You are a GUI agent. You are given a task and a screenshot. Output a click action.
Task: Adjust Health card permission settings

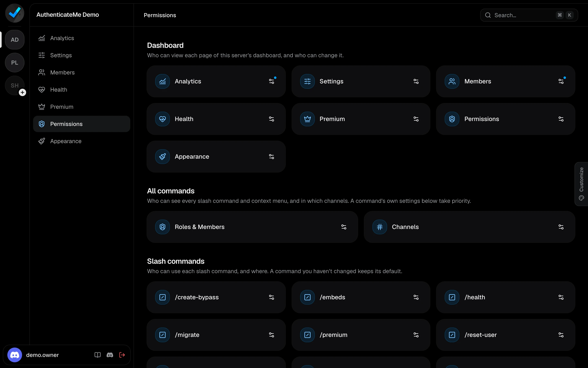271,119
